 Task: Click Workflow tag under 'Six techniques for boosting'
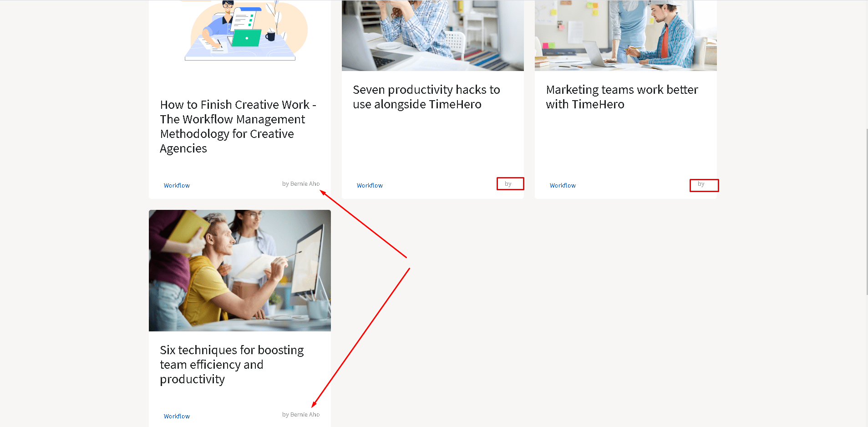(x=177, y=417)
